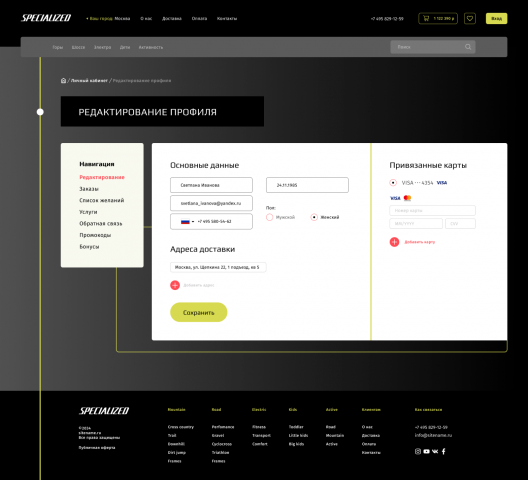The width and height of the screenshot is (528, 480).
Task: Click the yellow Вход button
Action: tap(496, 19)
